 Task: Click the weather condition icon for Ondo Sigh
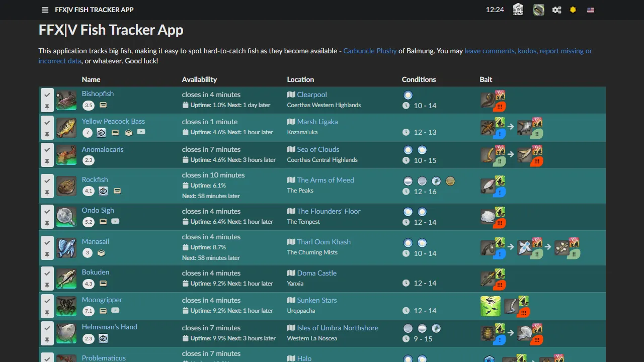click(408, 212)
